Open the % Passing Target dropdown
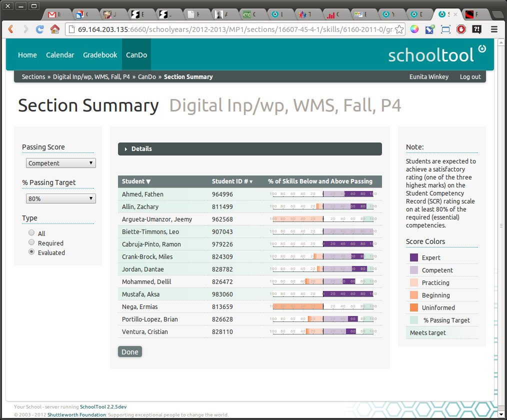This screenshot has width=507, height=420. pos(60,198)
